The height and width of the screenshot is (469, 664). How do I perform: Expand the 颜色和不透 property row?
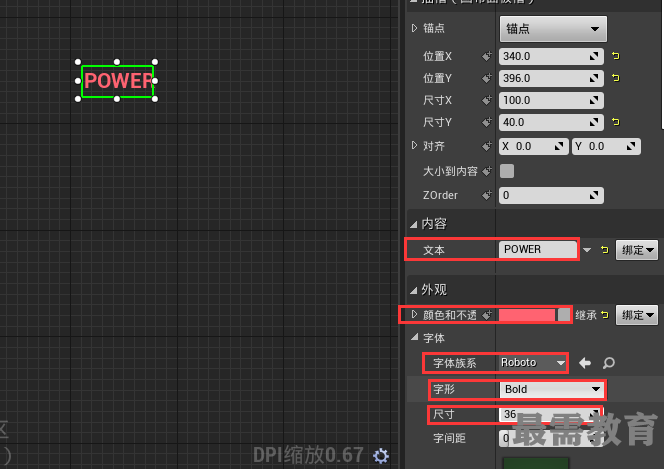pyautogui.click(x=415, y=314)
